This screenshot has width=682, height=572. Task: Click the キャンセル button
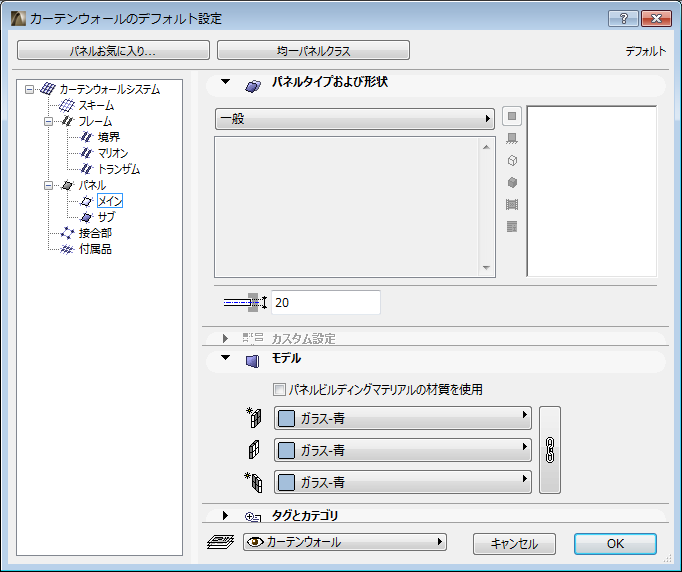[x=514, y=544]
